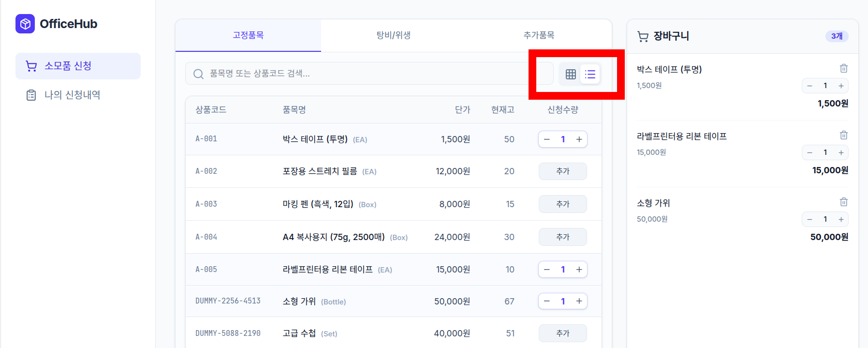Click plus for 소형 가위 in cart

click(x=841, y=219)
